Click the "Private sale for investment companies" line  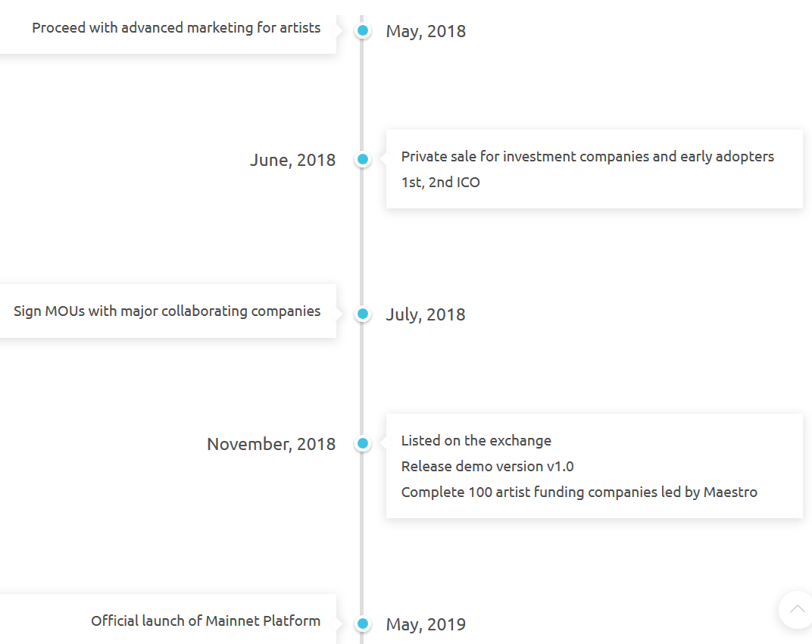[x=587, y=157]
